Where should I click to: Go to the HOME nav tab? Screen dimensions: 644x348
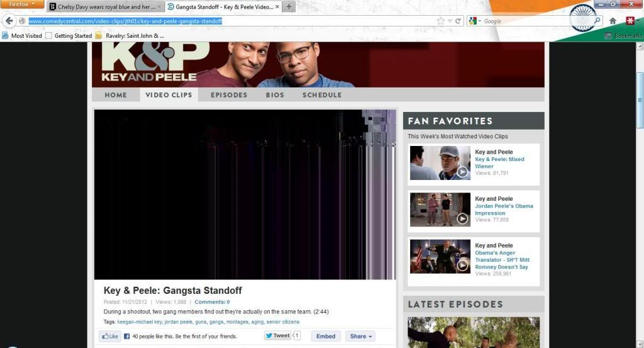(x=116, y=95)
